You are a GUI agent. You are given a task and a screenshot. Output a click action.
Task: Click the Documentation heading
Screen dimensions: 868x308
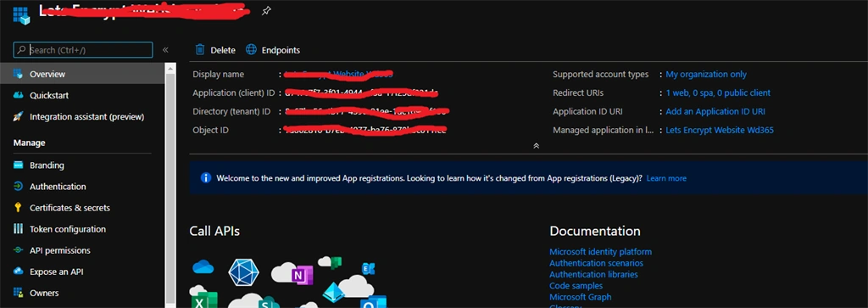tap(594, 231)
